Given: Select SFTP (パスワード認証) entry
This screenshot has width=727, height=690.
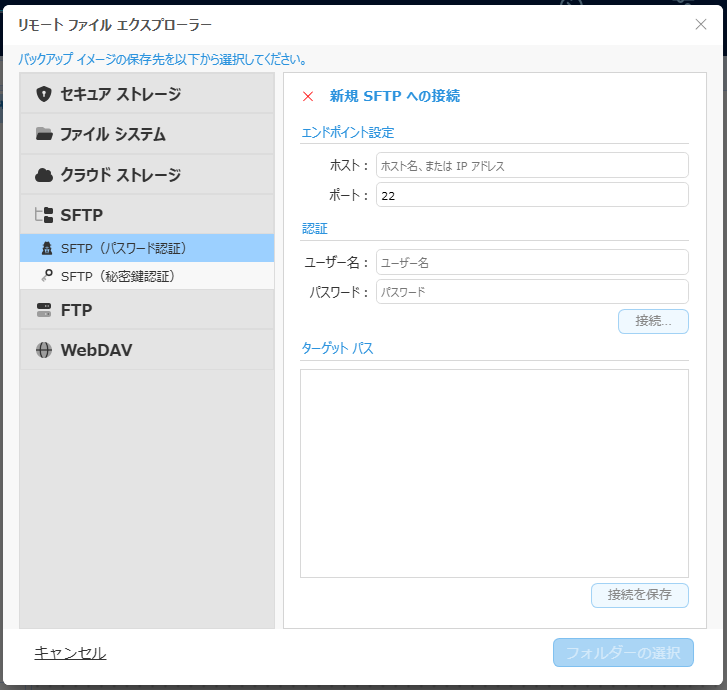Looking at the screenshot, I should click(x=147, y=248).
